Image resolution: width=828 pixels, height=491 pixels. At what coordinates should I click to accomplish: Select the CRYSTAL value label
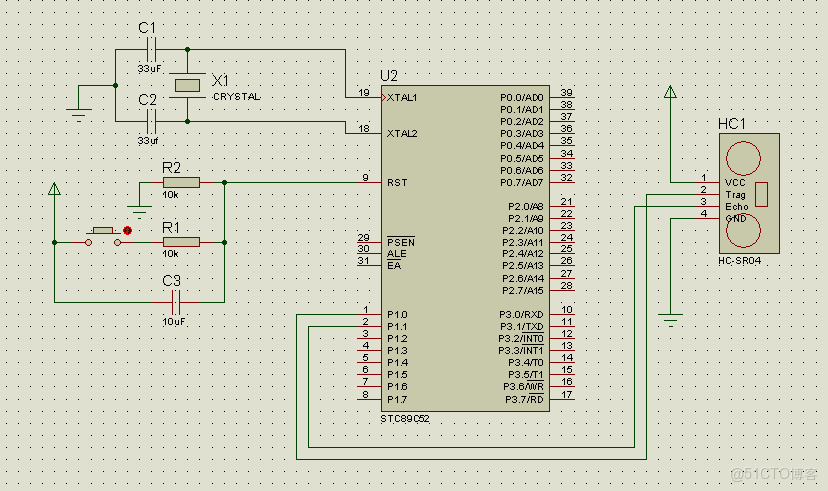pos(237,97)
